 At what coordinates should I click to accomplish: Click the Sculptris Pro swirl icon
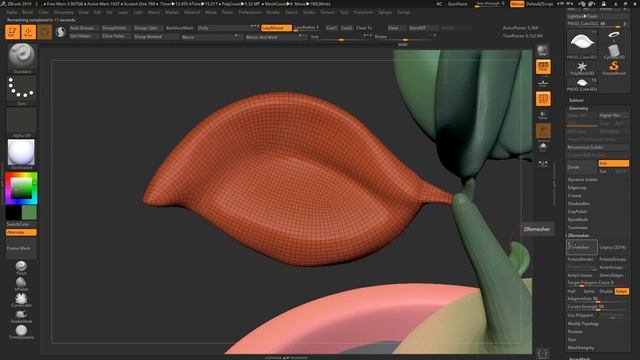coord(60,32)
